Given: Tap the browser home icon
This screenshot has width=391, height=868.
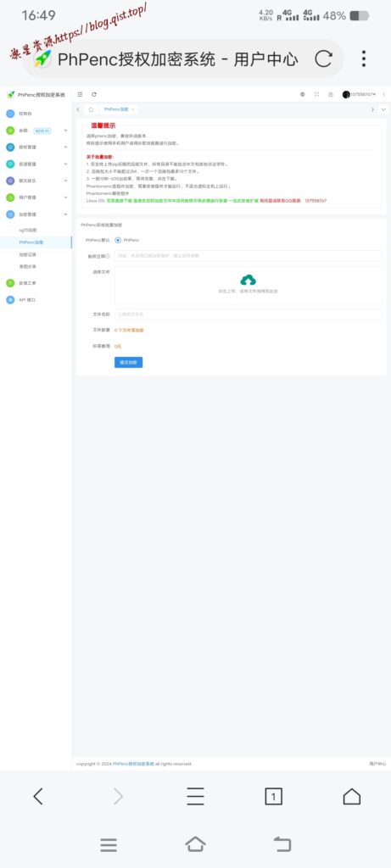Looking at the screenshot, I should coord(352,796).
